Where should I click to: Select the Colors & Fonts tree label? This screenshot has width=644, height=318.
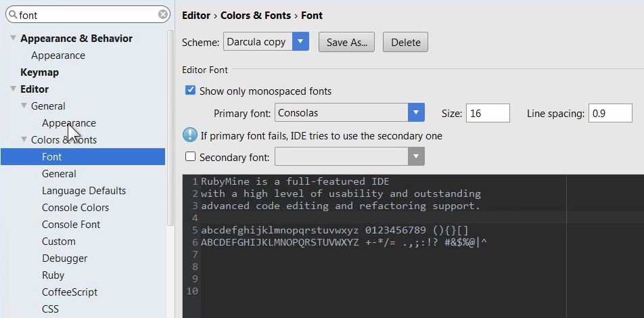[x=64, y=139]
